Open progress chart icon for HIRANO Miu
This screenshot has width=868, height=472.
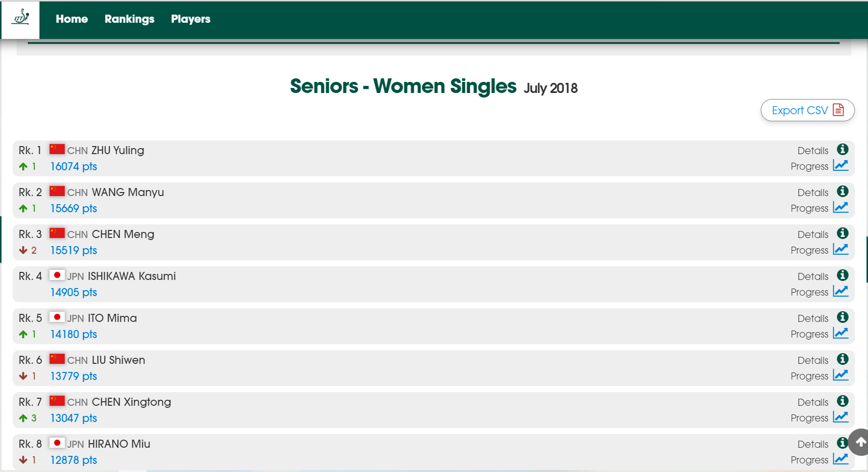point(840,459)
